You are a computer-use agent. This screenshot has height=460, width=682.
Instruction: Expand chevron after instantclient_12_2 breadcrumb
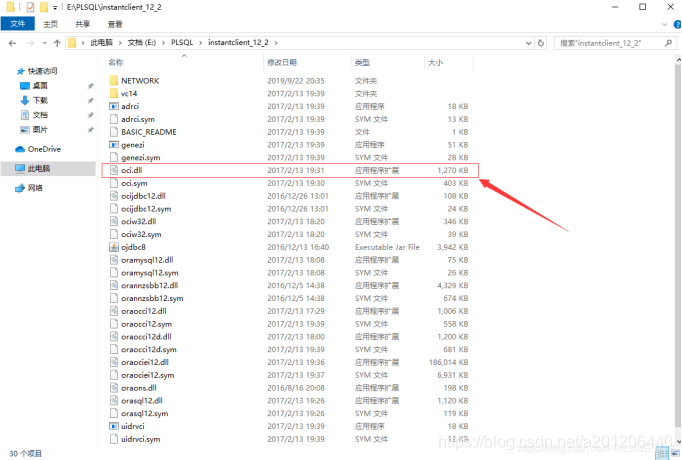click(x=276, y=43)
